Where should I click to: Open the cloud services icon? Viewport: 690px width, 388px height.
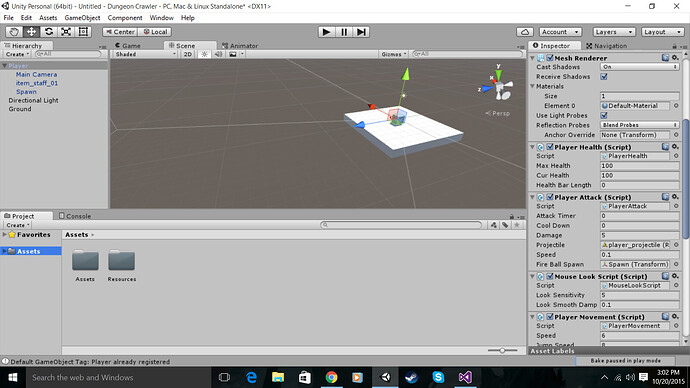point(525,32)
